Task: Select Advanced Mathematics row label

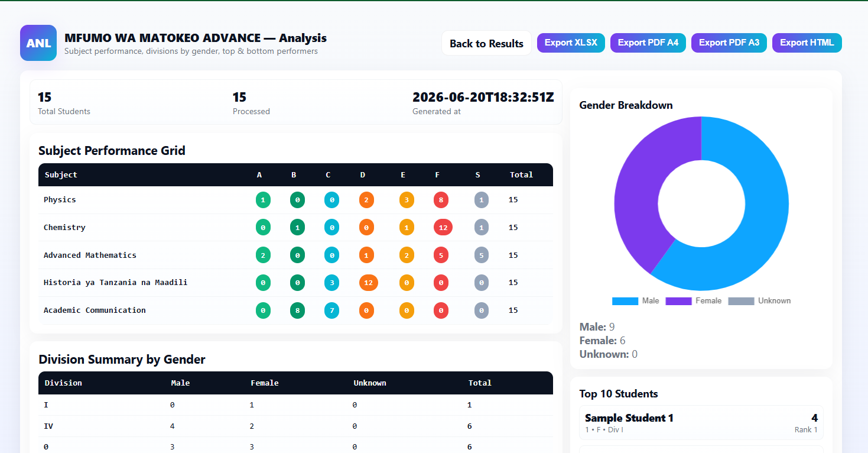Action: pos(90,255)
